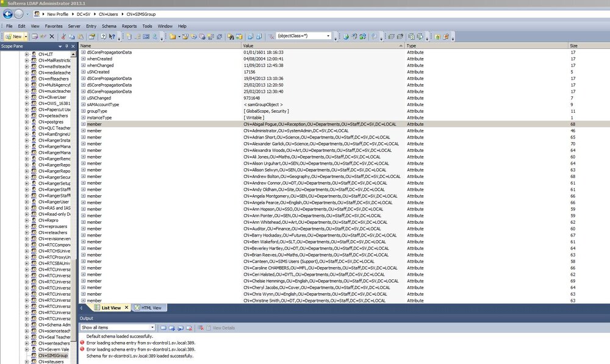The height and width of the screenshot is (364, 610).
Task: Close the List View tab
Action: click(126, 308)
